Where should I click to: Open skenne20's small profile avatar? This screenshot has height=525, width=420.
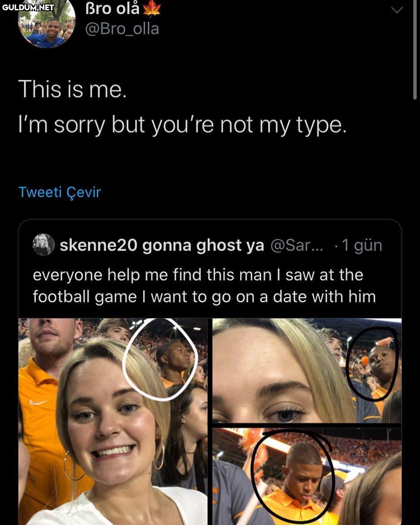[43, 245]
